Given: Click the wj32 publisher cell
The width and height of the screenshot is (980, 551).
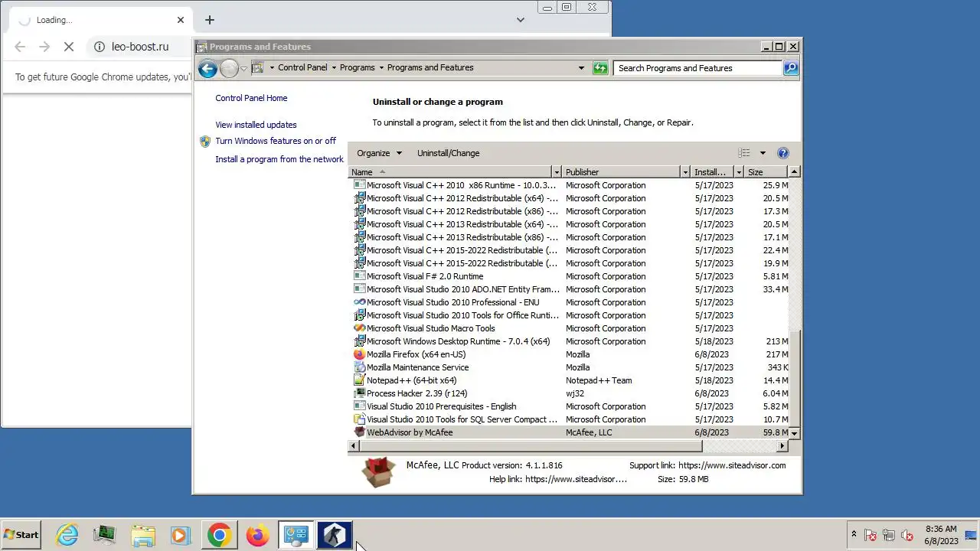Looking at the screenshot, I should tap(575, 393).
